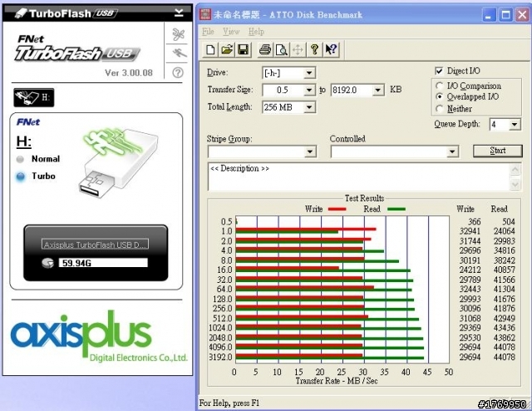The height and width of the screenshot is (411, 532).
Task: Click the read value 41566
Action: pos(505,280)
